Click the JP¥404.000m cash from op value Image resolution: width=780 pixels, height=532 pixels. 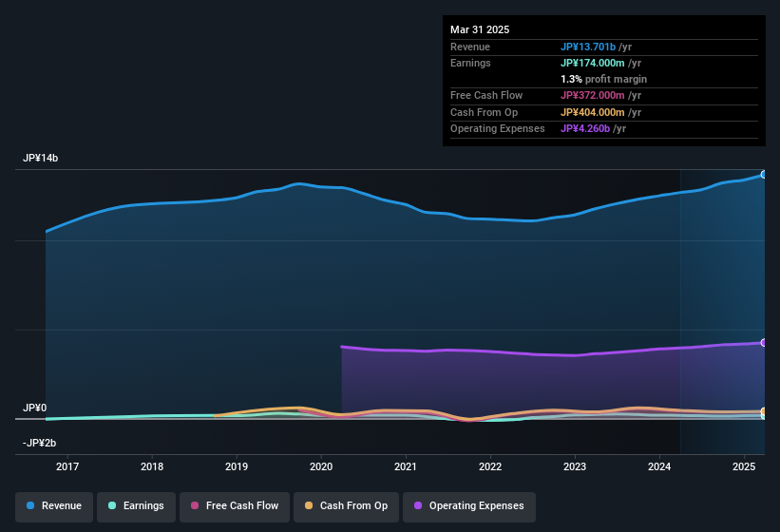(x=593, y=112)
